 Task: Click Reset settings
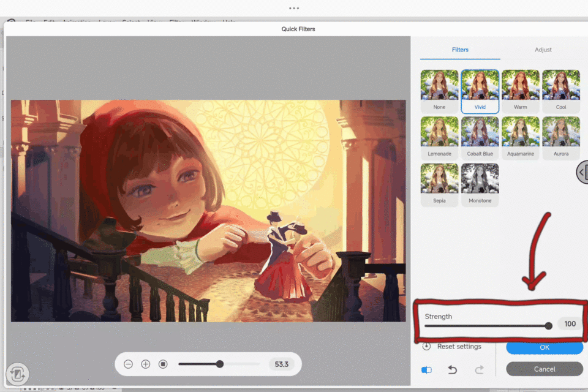(x=459, y=347)
